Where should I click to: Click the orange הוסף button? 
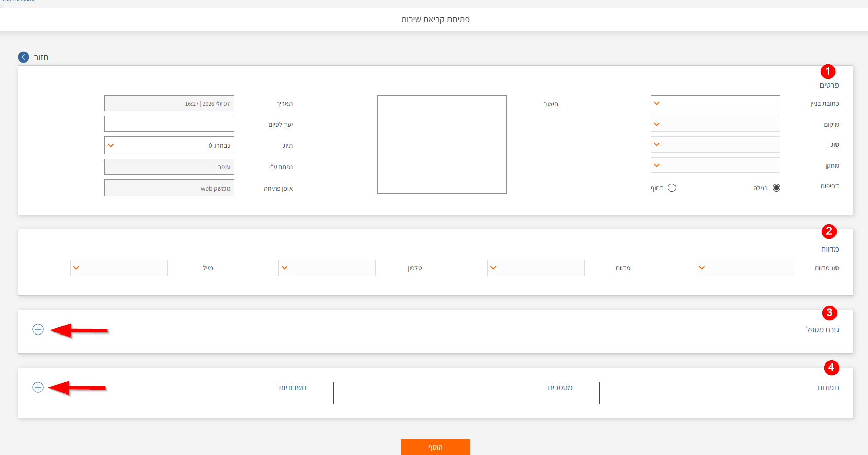435,447
